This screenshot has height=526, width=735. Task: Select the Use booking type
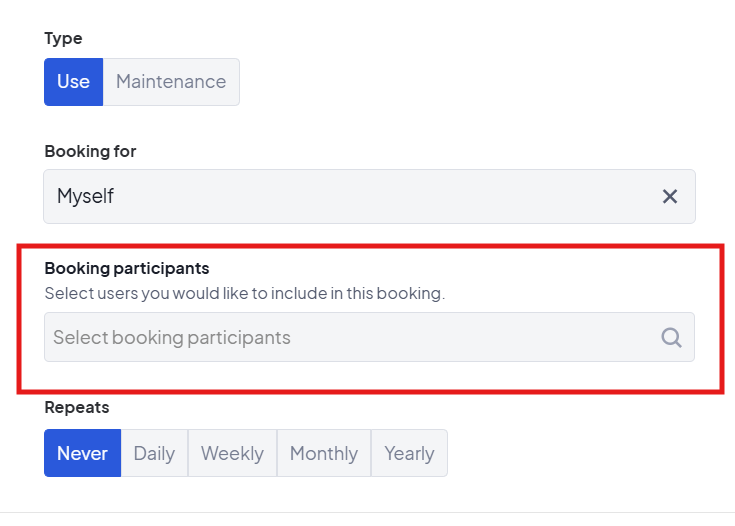[x=73, y=82]
